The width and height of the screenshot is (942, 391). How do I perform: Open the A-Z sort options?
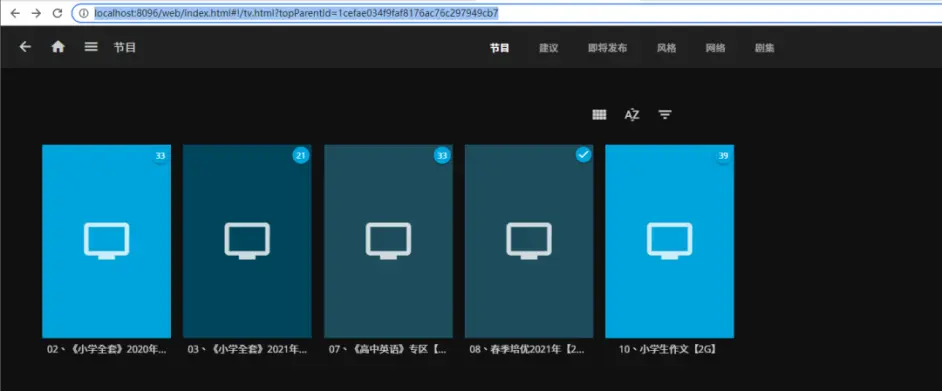click(x=631, y=115)
